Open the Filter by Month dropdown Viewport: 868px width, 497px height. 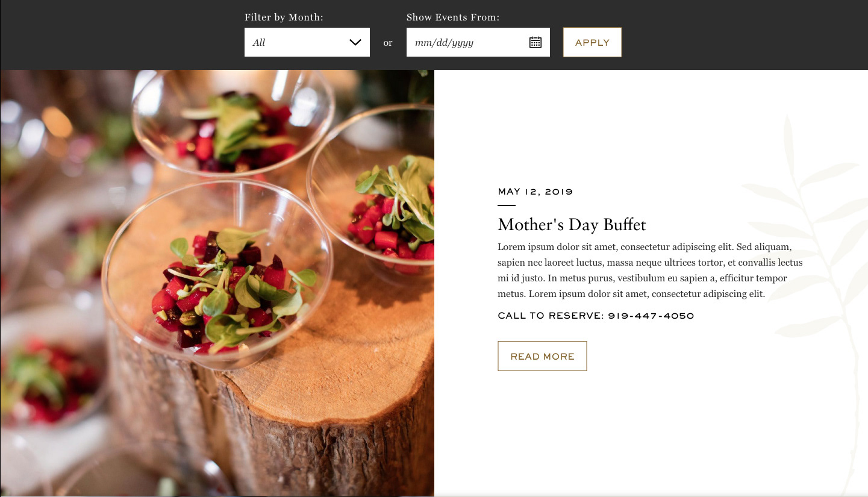coord(307,42)
